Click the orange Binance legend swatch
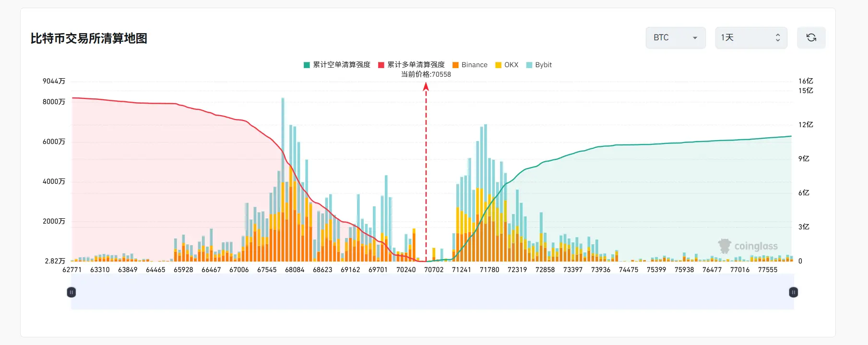Image resolution: width=868 pixels, height=345 pixels. click(x=455, y=65)
